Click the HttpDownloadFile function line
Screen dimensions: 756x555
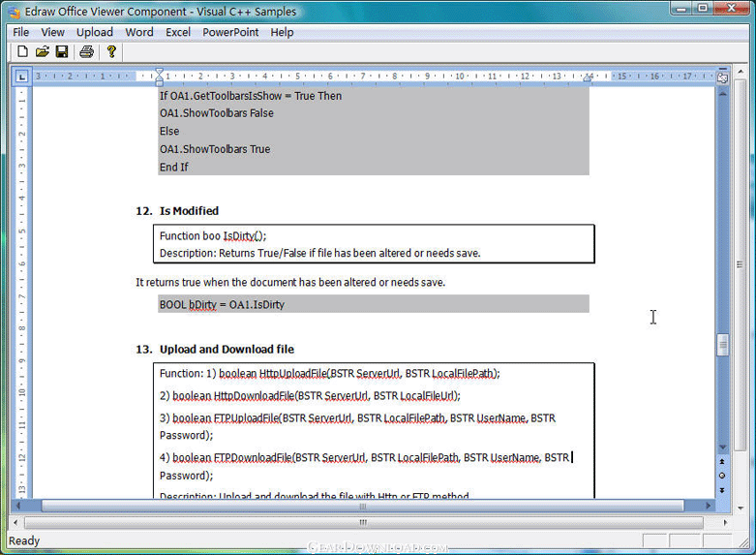coord(310,396)
